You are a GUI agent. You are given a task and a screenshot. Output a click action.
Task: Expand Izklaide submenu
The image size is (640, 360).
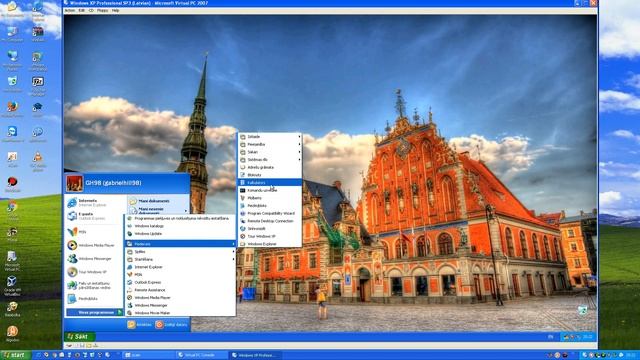(270, 137)
